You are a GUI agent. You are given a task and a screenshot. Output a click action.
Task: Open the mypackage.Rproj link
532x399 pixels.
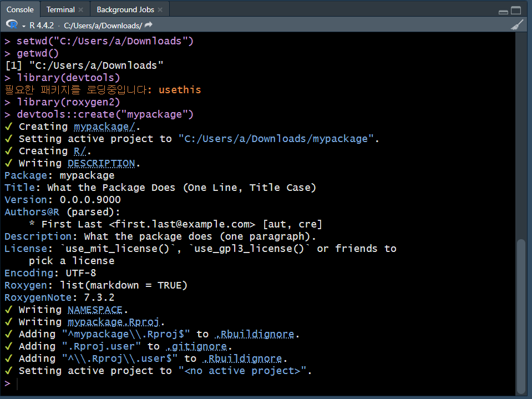tap(114, 322)
